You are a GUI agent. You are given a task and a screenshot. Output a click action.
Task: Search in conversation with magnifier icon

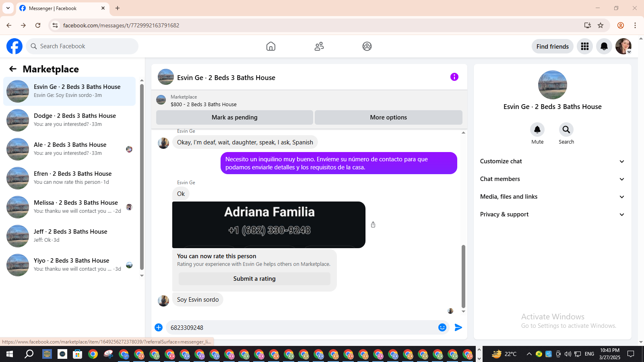pos(566,130)
